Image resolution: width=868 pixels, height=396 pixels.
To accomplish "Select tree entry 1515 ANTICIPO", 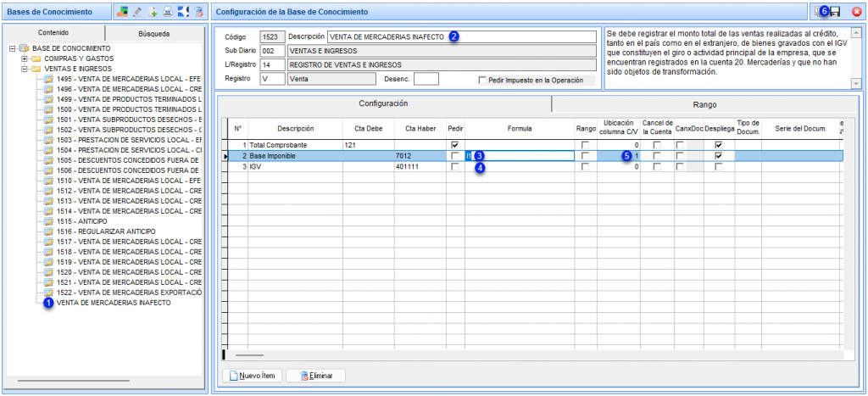I will (81, 221).
